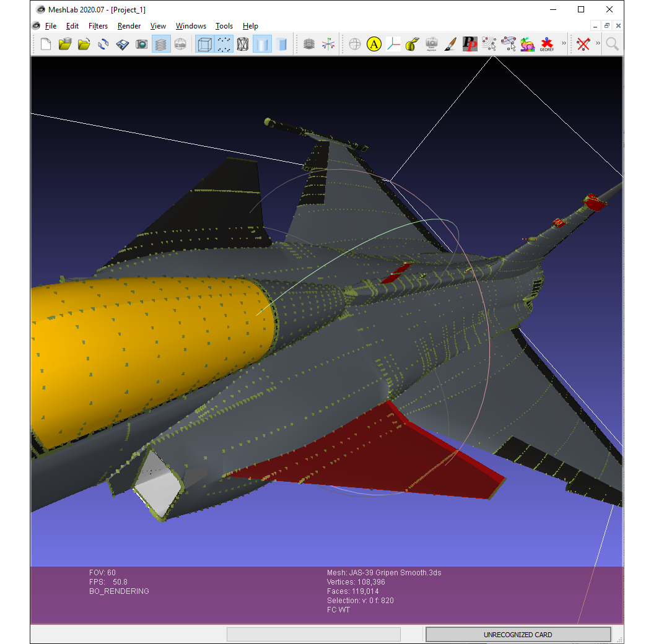Click the 'FOV: 60' readout
The image size is (651, 644).
pos(102,573)
